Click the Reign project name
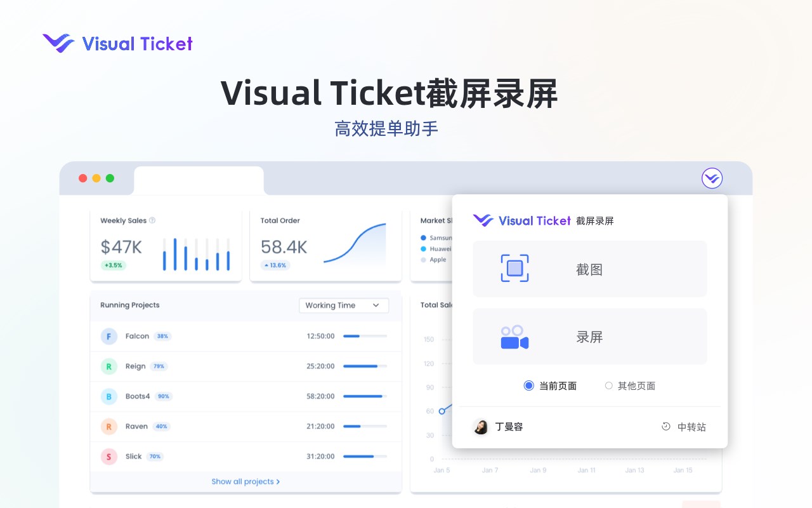This screenshot has width=812, height=508. click(x=135, y=366)
